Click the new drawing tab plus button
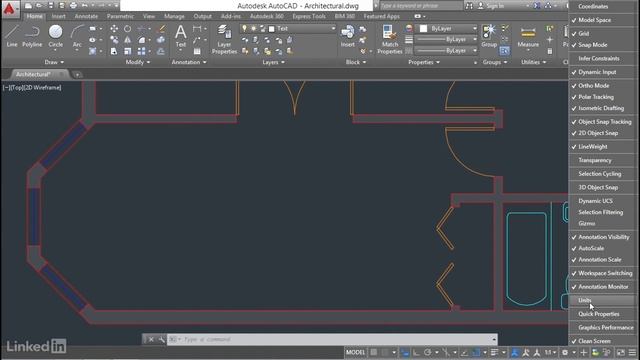This screenshot has width=640, height=360. point(77,75)
